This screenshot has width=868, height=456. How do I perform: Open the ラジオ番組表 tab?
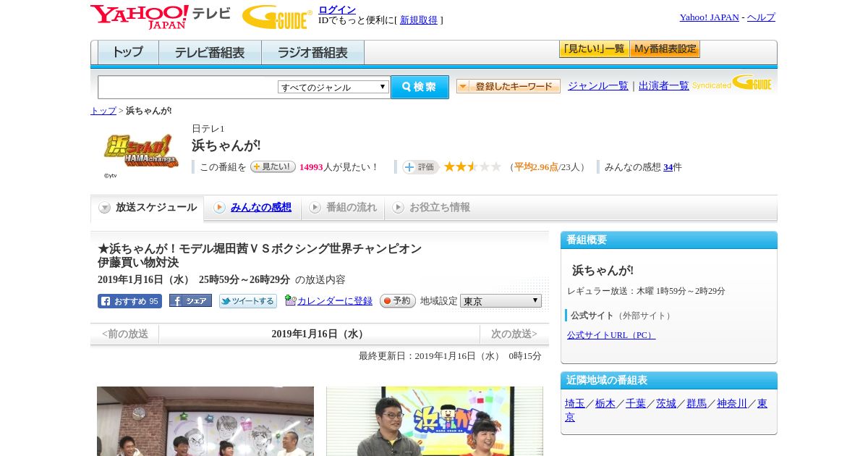coord(312,52)
